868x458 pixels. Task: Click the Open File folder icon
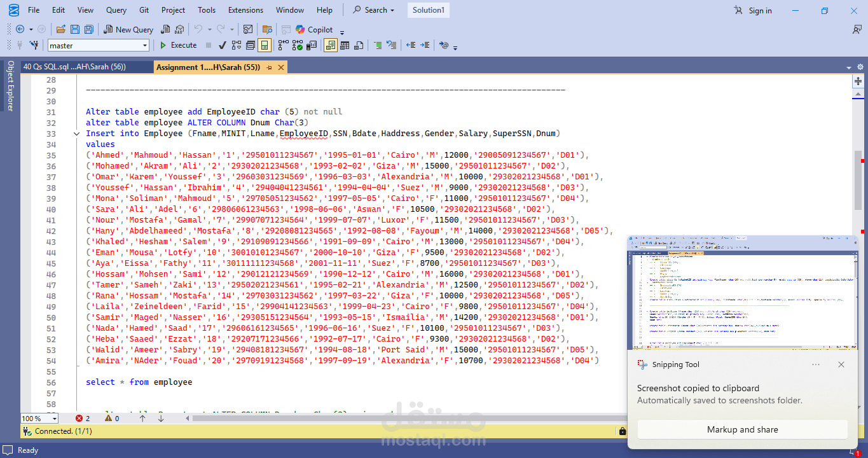coord(61,29)
